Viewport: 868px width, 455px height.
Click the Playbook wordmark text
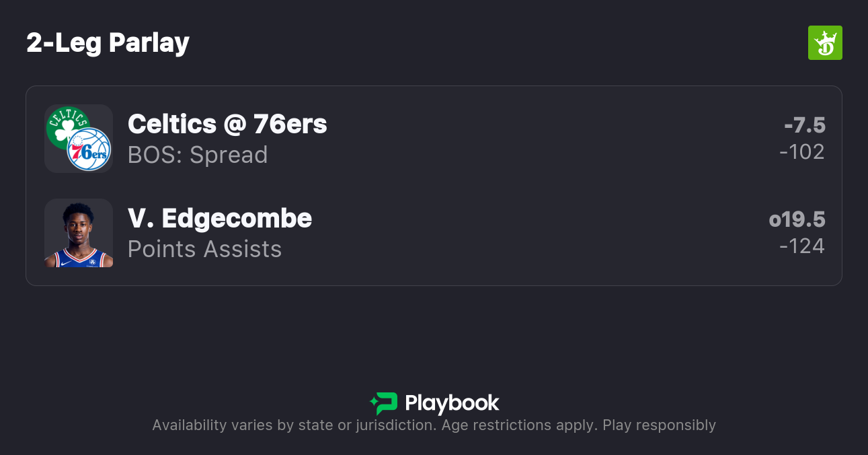tap(452, 404)
